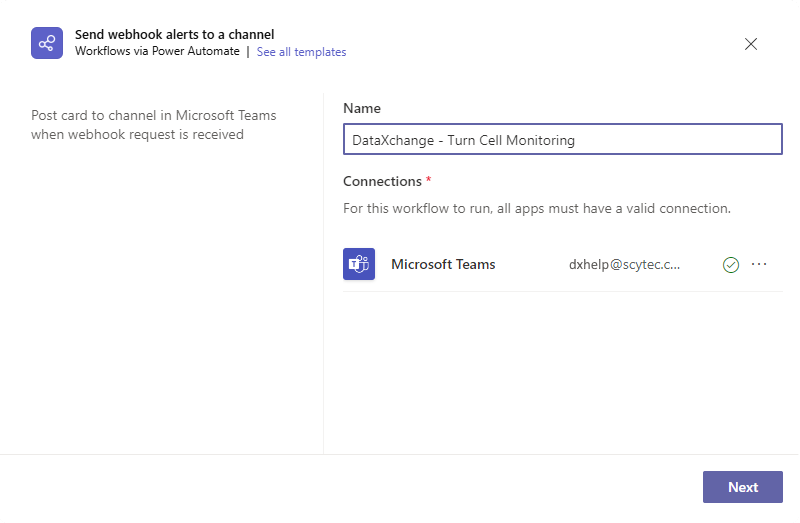Click the pipe separator before See all templates

pos(248,52)
